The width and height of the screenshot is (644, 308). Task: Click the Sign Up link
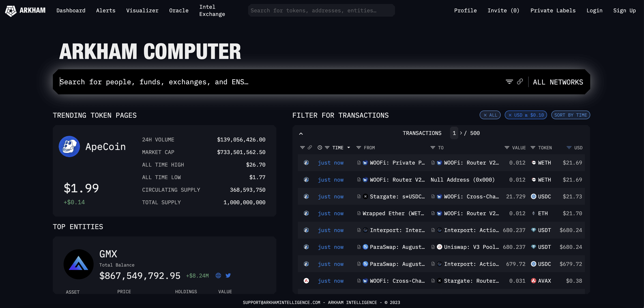pyautogui.click(x=624, y=11)
